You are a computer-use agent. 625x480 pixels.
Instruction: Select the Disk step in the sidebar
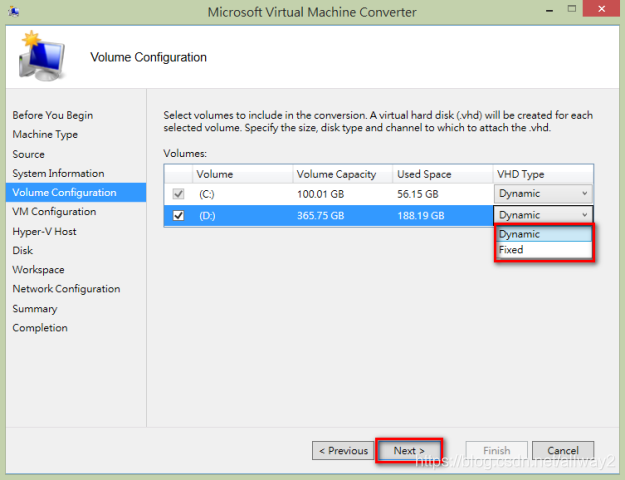pyautogui.click(x=22, y=250)
